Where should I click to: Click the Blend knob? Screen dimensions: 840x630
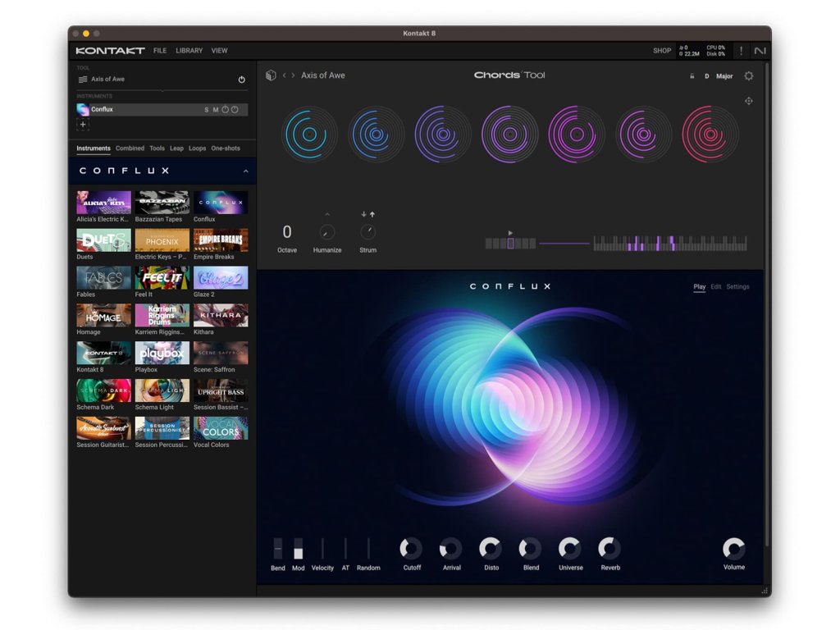(x=530, y=549)
